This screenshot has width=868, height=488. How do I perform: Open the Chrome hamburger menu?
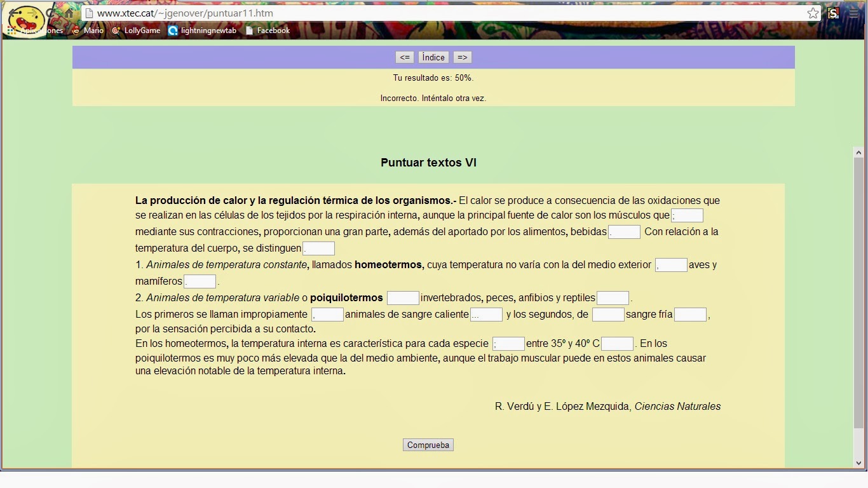(x=854, y=13)
